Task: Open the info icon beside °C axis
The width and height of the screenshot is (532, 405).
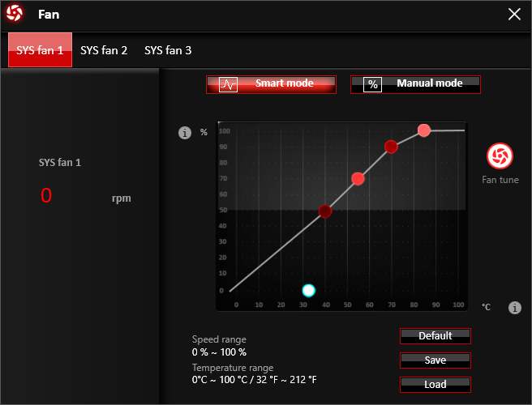Action: coord(515,308)
